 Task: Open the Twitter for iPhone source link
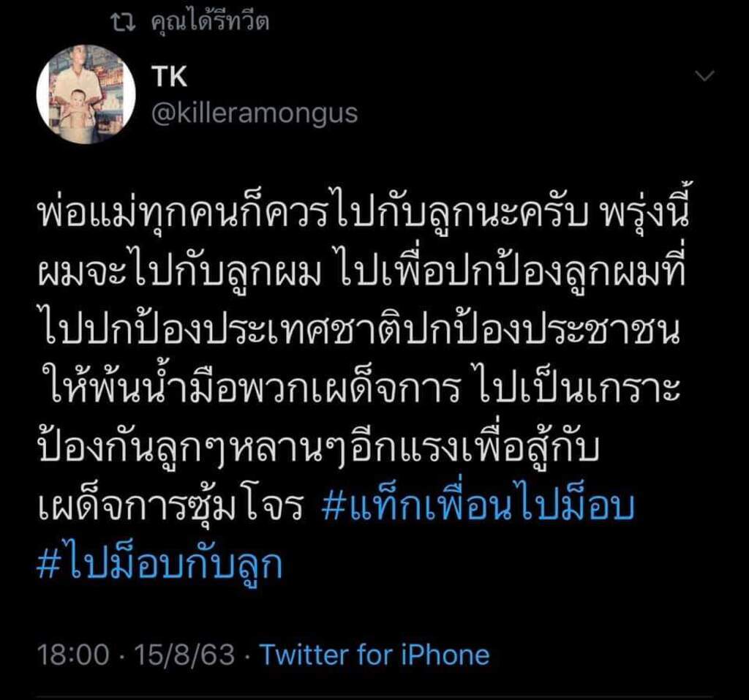[375, 654]
